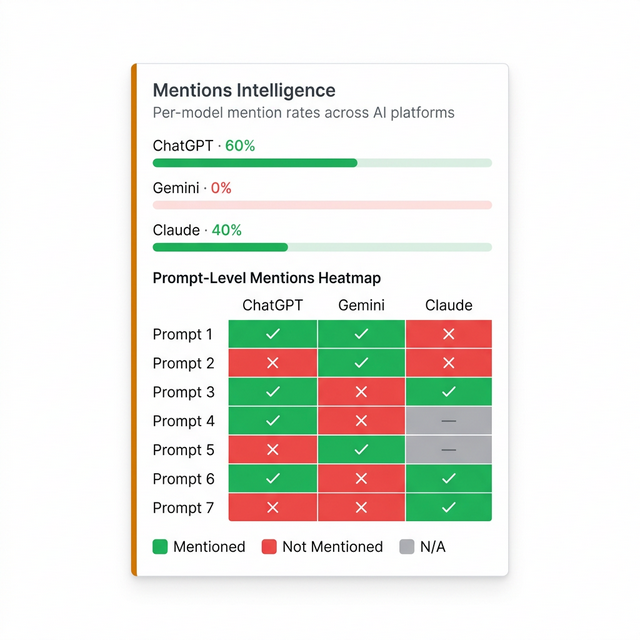Image resolution: width=640 pixels, height=640 pixels.
Task: Click the Prompt 4 row label
Action: [x=183, y=421]
